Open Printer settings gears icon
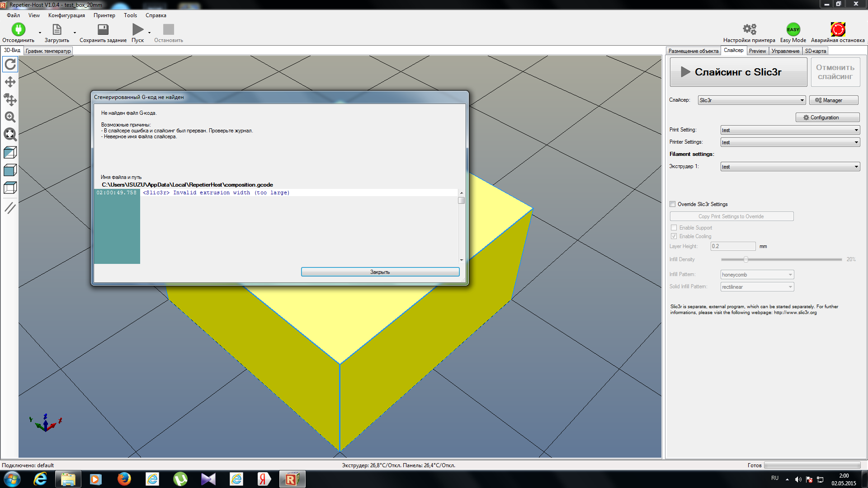868x488 pixels. pos(750,29)
